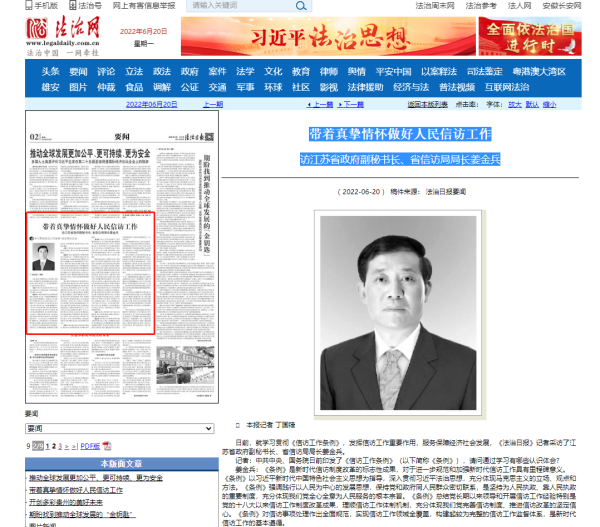Click the magnifier search icon
Screen dimensions: 600x527
point(301,6)
